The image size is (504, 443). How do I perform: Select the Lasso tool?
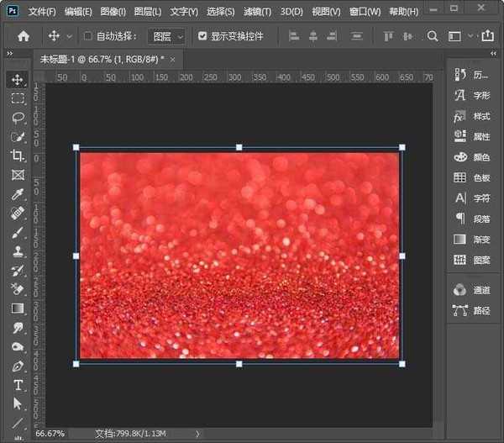18,118
